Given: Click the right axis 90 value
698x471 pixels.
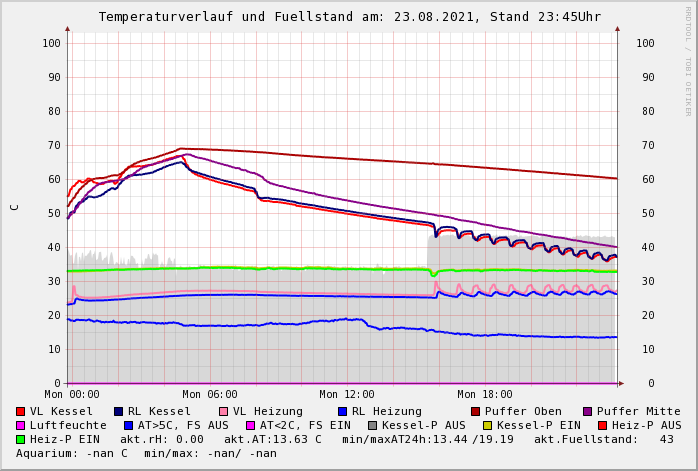Looking at the screenshot, I should (x=648, y=77).
